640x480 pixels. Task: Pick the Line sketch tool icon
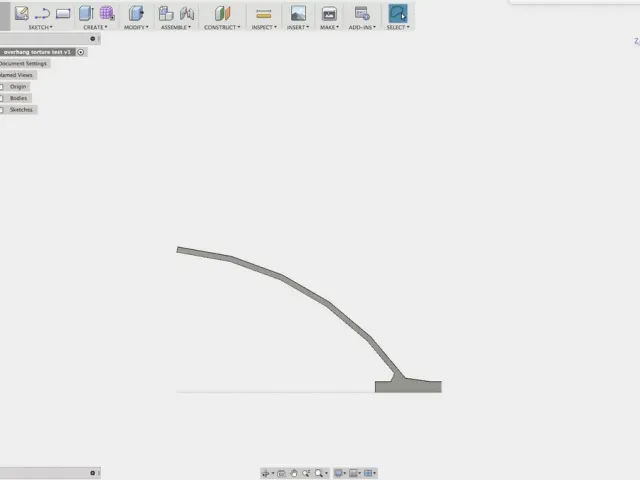42,14
